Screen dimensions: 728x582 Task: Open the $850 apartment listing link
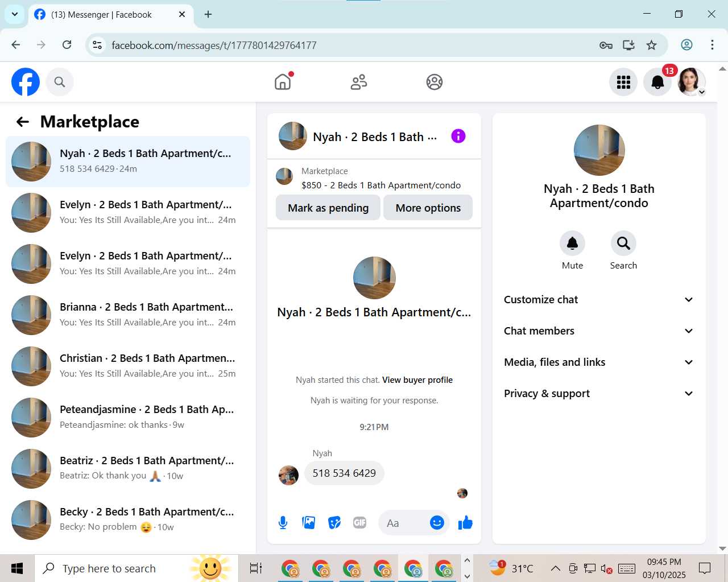[381, 185]
